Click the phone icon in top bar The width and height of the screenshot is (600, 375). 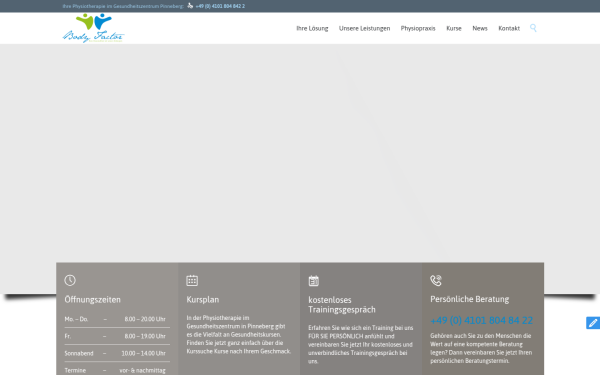pyautogui.click(x=190, y=6)
